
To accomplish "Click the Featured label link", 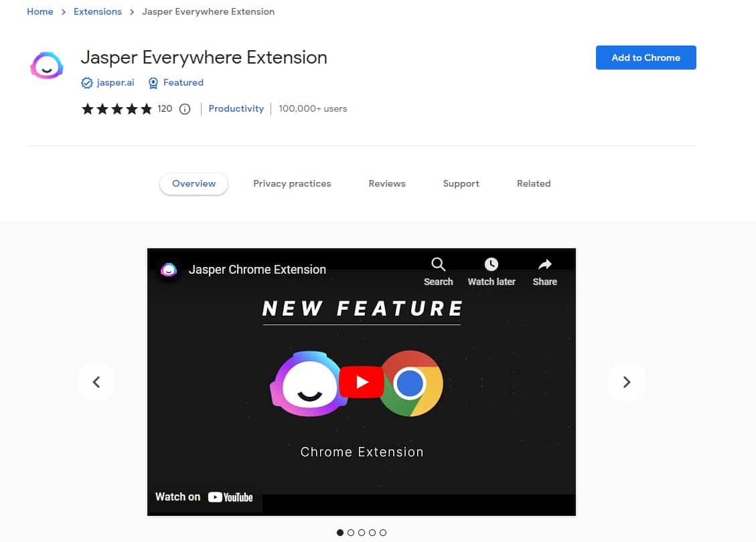I will click(x=183, y=82).
